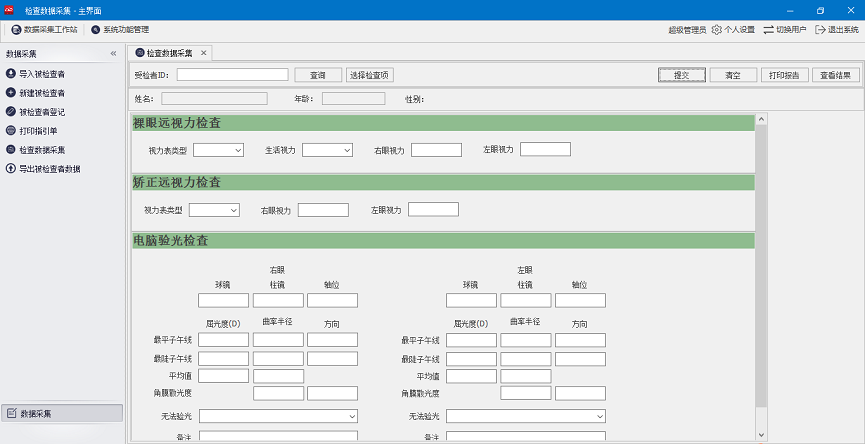Open 打印指引单 printer icon
This screenshot has height=444, width=865.
(11, 131)
